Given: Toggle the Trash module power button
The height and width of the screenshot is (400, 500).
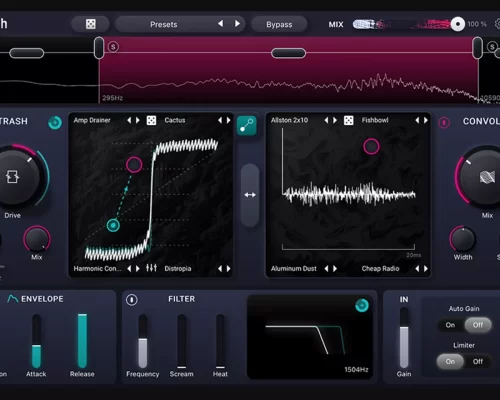Looking at the screenshot, I should coord(55,123).
